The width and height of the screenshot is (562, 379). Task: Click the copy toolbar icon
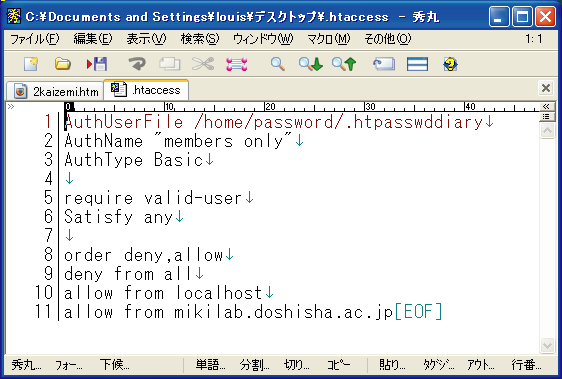tap(170, 64)
